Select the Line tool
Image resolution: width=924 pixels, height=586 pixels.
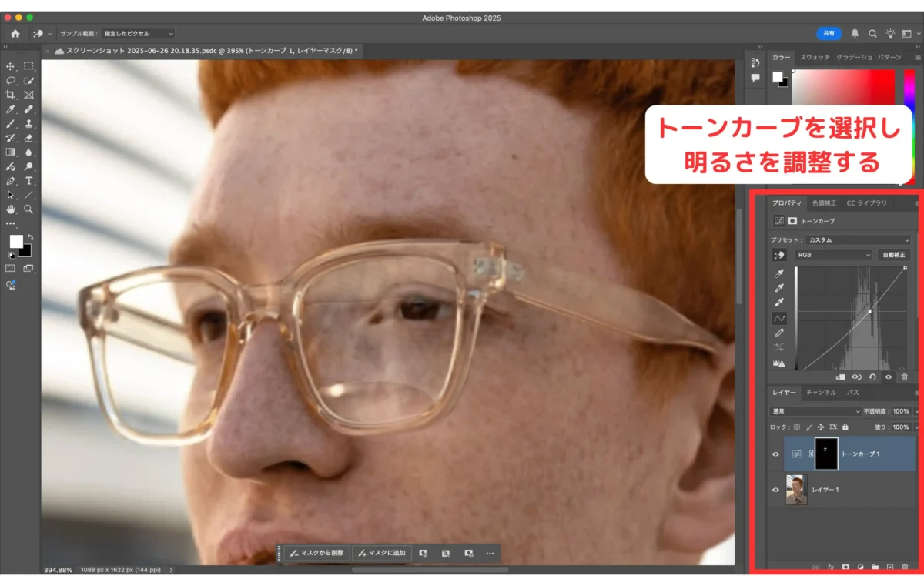tap(28, 195)
